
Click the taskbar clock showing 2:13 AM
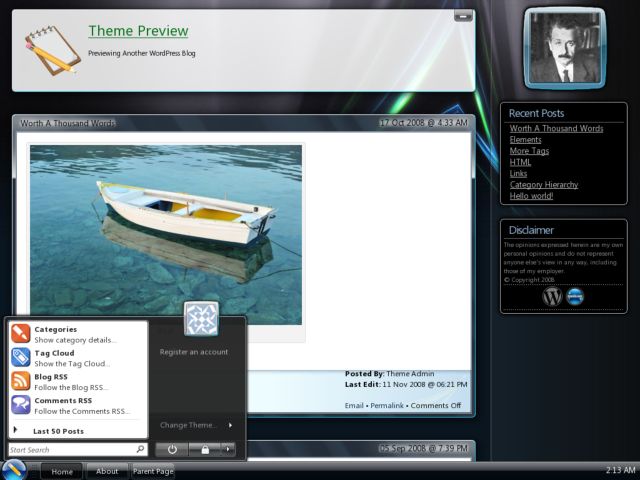620,470
